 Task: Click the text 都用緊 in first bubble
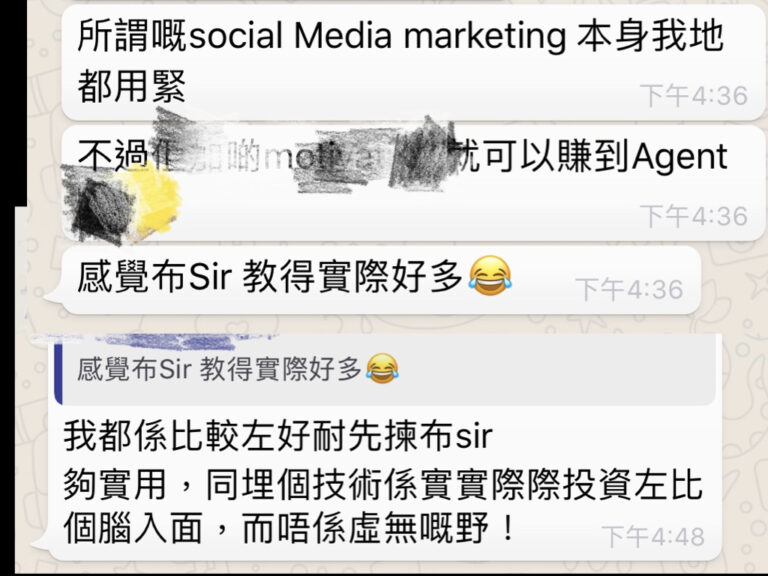tap(131, 87)
